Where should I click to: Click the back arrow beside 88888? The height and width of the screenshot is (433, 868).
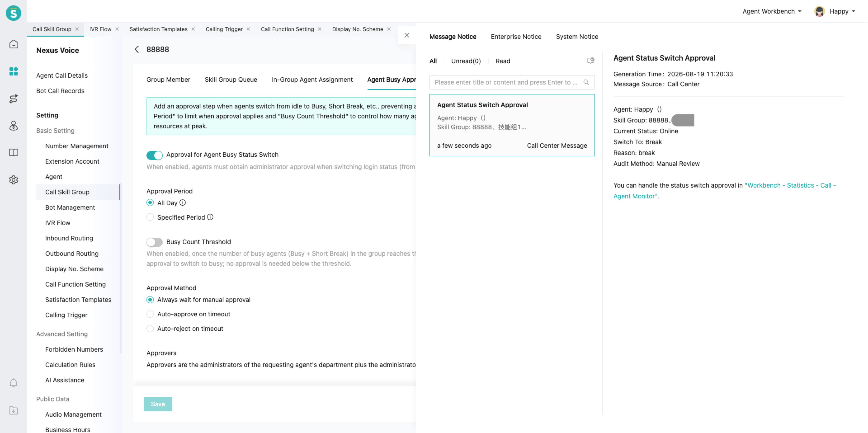(137, 49)
